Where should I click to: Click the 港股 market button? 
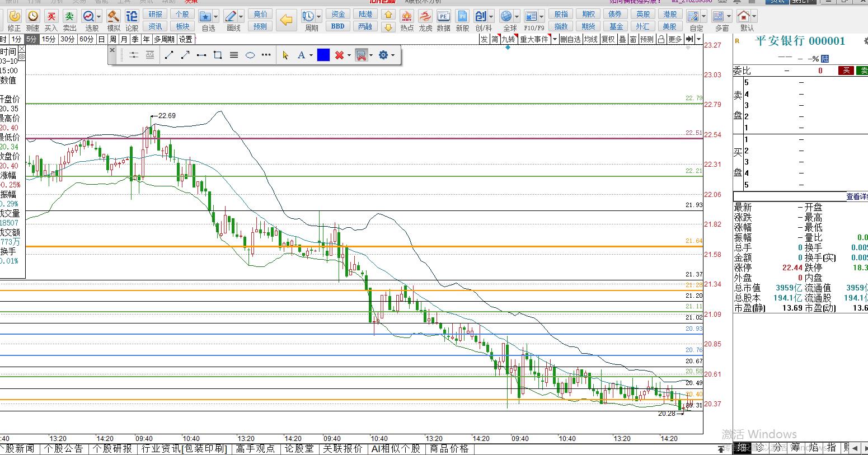tap(670, 14)
